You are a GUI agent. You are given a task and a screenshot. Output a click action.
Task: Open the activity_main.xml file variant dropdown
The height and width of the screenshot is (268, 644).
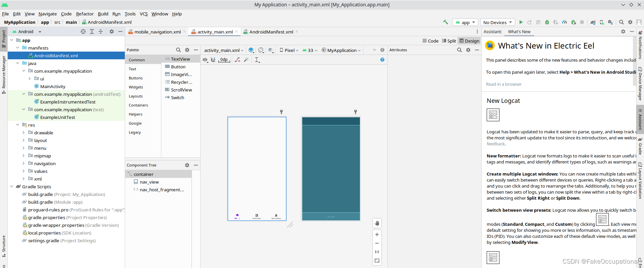(x=224, y=50)
